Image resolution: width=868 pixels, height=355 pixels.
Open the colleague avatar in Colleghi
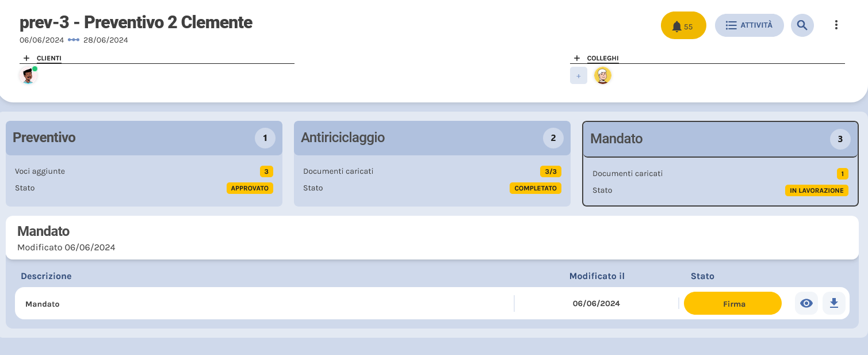602,75
